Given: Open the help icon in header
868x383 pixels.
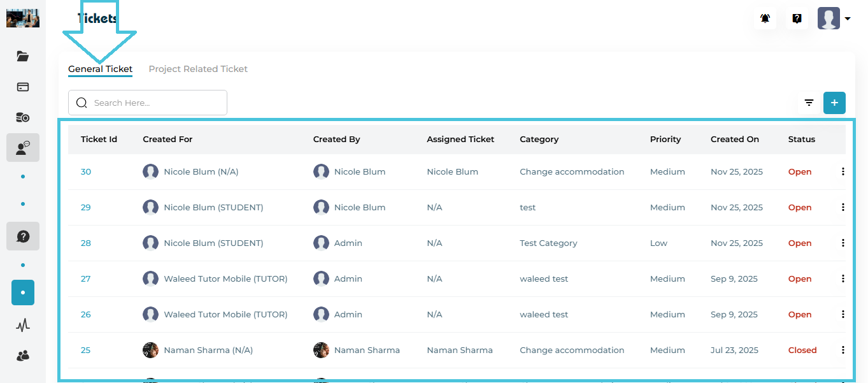Looking at the screenshot, I should [x=797, y=18].
